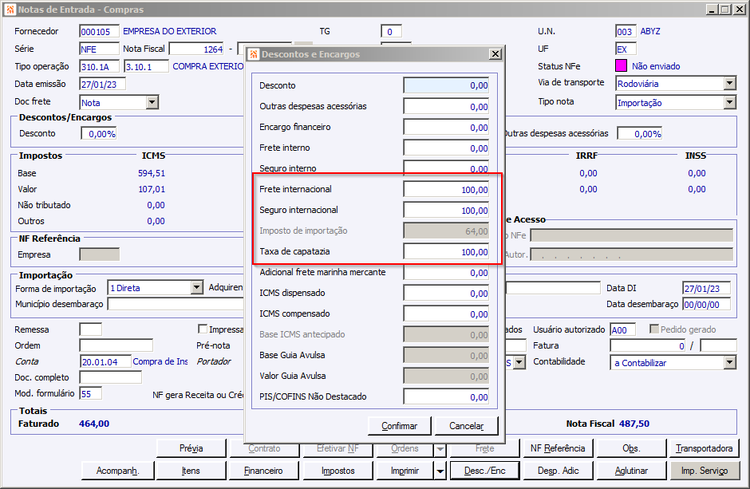750x489 pixels.
Task: Click the Data emissão field
Action: click(102, 84)
